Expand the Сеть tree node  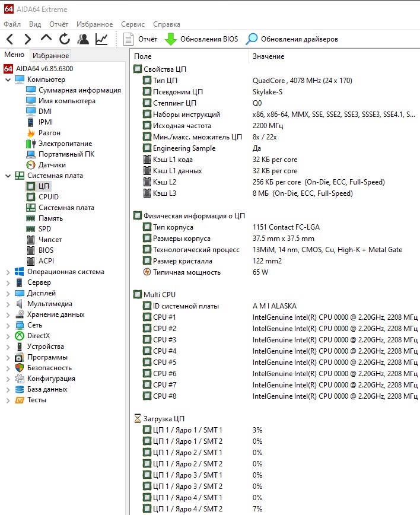8,325
